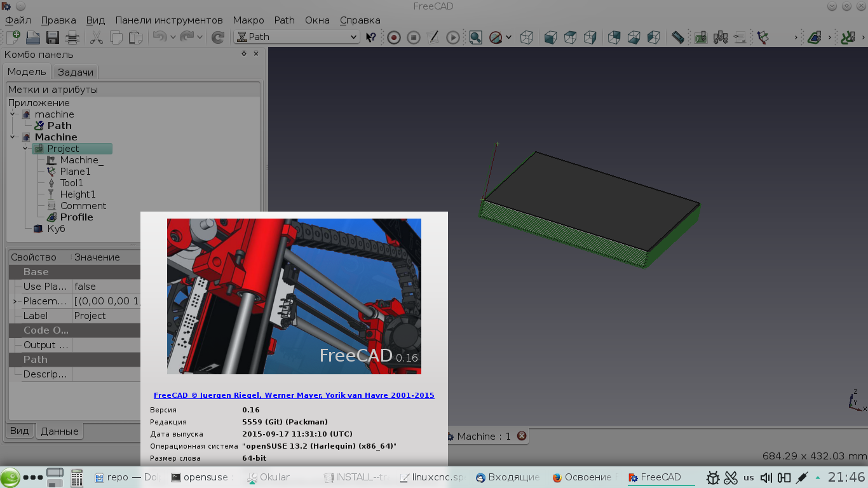Switch to the Okular taskbar window
868x488 pixels.
tap(268, 477)
